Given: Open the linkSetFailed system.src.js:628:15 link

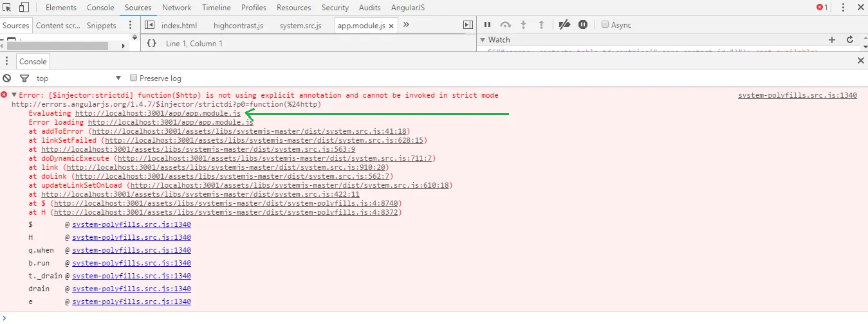Looking at the screenshot, I should coord(263,140).
